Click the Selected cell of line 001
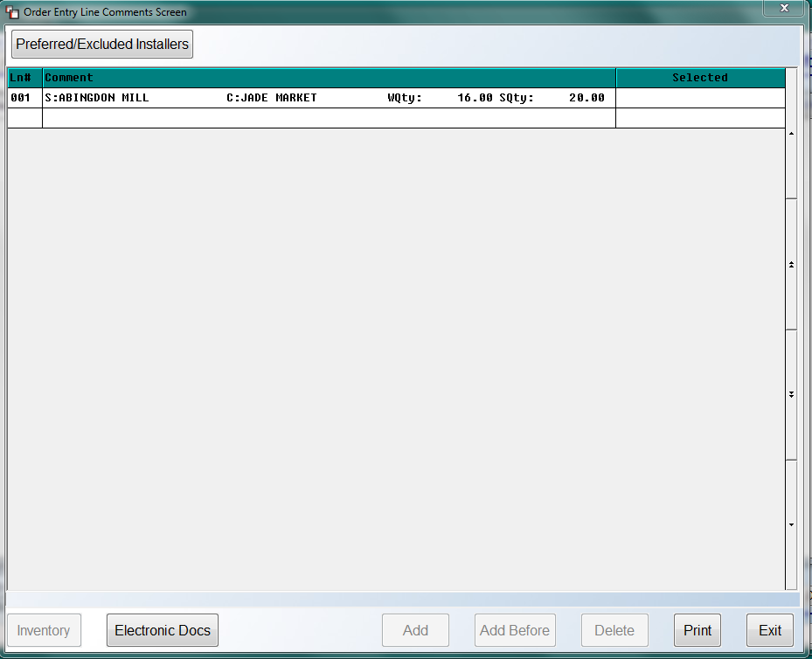Screen dimensions: 812x659 coord(700,98)
